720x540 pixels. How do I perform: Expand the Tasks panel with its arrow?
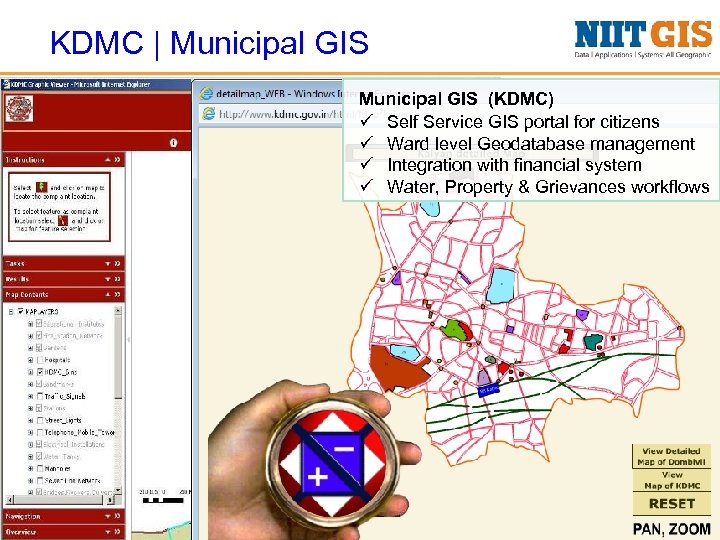107,264
